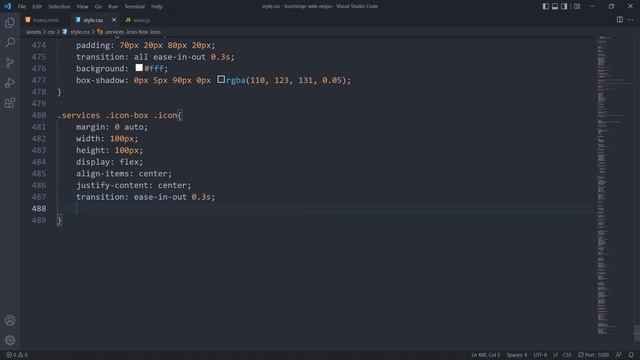Open the Edit menu
640x360 pixels.
click(x=37, y=7)
